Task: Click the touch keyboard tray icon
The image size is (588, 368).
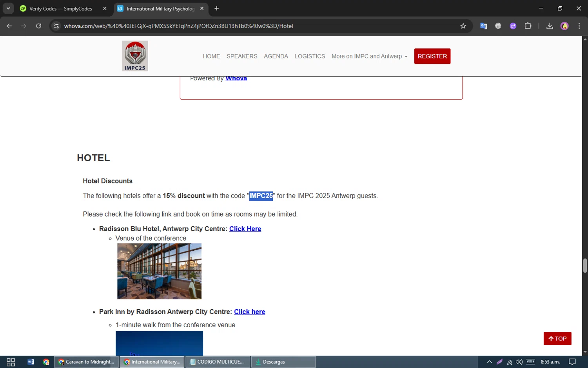Action: 530,362
